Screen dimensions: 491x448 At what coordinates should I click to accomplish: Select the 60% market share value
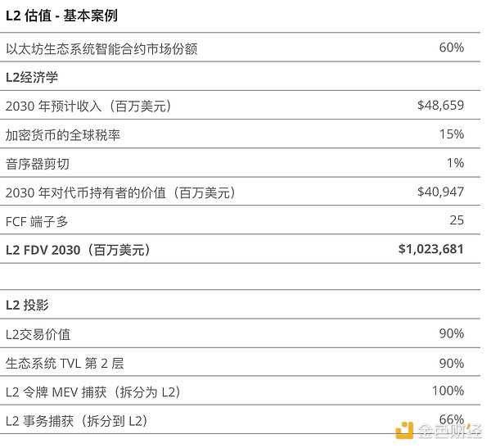click(x=451, y=48)
